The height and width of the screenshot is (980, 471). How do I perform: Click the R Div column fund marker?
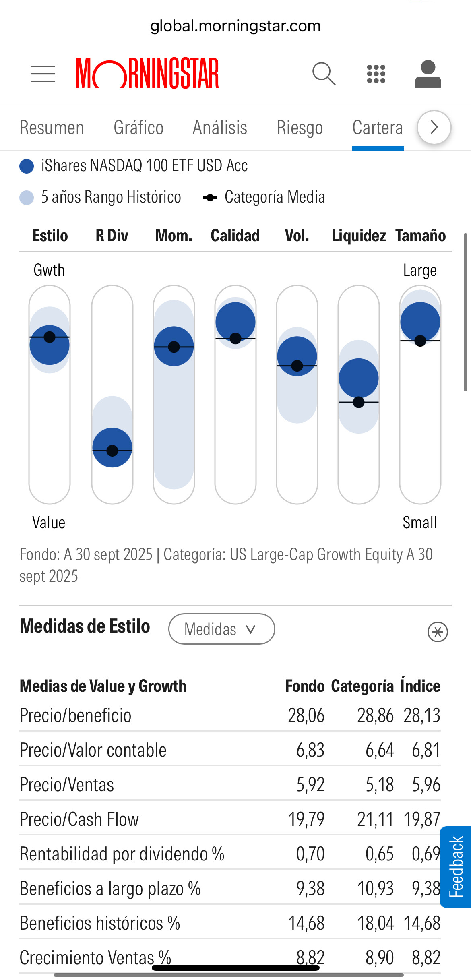tap(112, 447)
